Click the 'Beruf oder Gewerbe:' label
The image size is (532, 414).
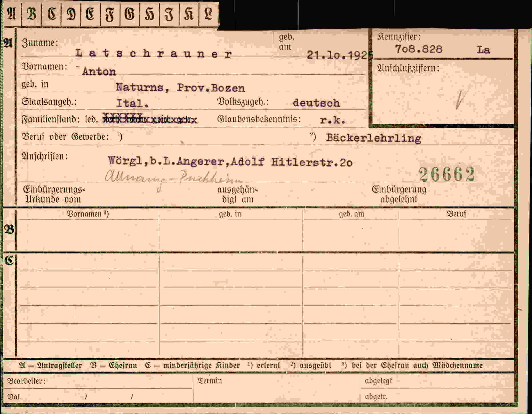point(66,137)
